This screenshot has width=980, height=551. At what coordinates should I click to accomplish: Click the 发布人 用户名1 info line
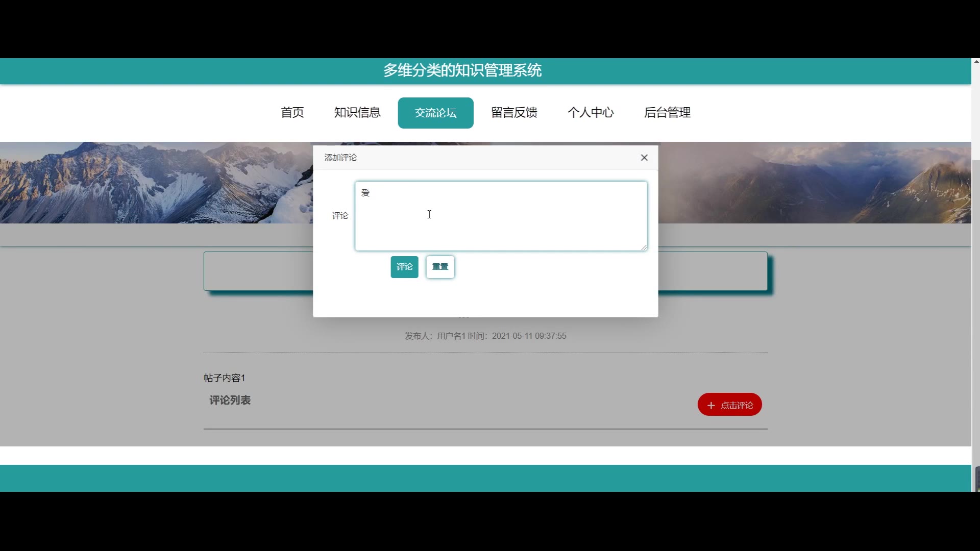point(485,336)
